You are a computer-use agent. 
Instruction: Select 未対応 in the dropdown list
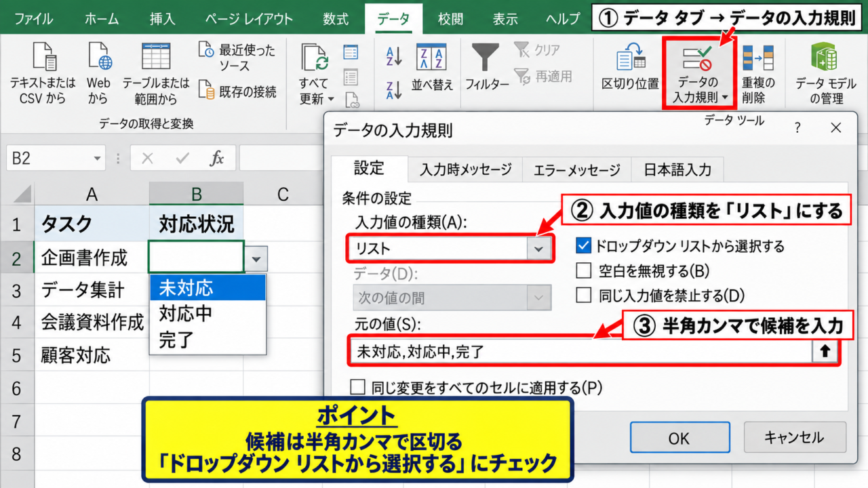click(x=208, y=288)
